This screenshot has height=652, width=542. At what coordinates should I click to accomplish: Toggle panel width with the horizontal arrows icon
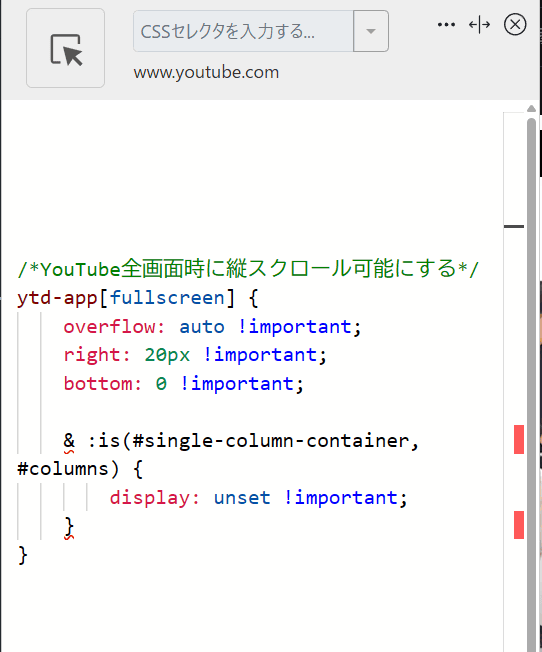(x=479, y=25)
